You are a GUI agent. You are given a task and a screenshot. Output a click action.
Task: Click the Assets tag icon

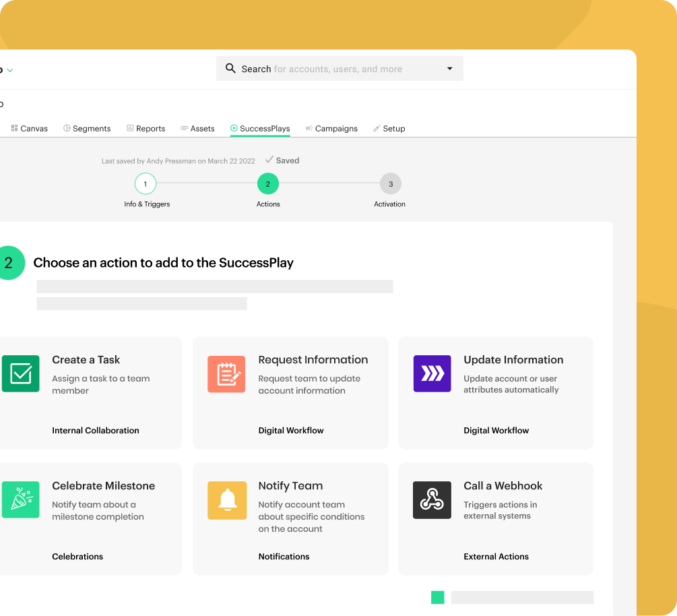click(185, 128)
